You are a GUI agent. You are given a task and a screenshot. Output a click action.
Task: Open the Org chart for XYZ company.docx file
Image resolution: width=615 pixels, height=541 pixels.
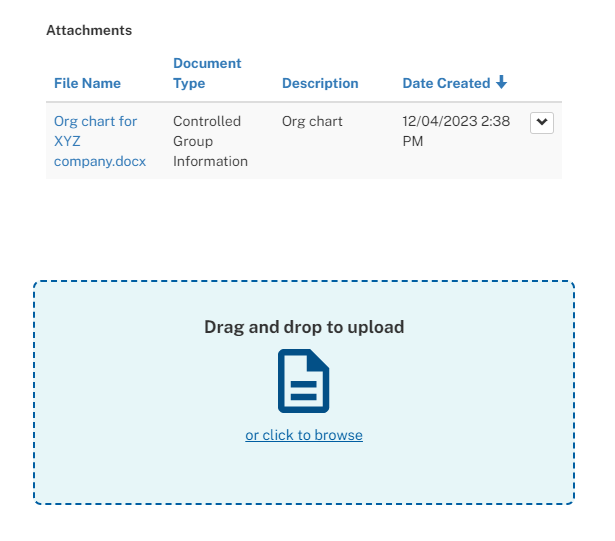(100, 141)
